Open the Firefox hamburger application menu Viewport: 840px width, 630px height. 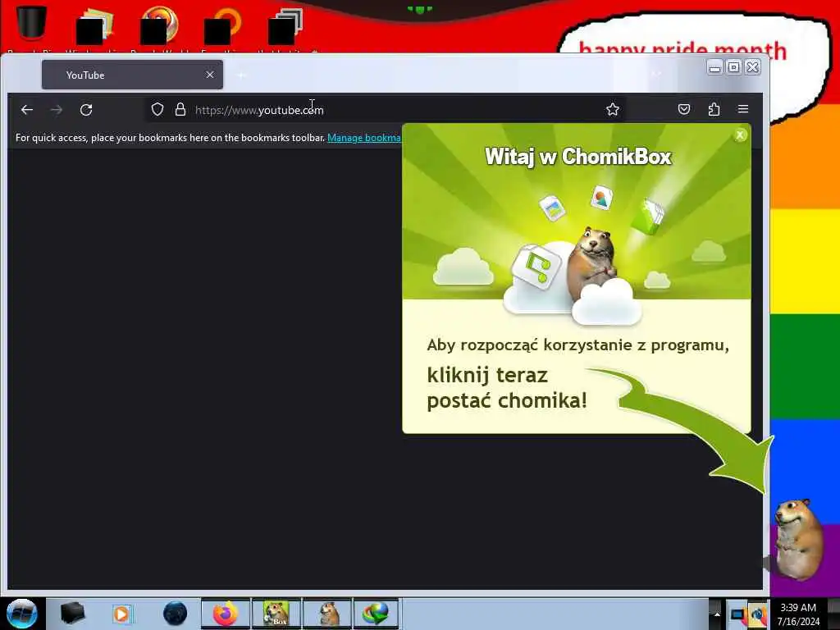tap(743, 109)
